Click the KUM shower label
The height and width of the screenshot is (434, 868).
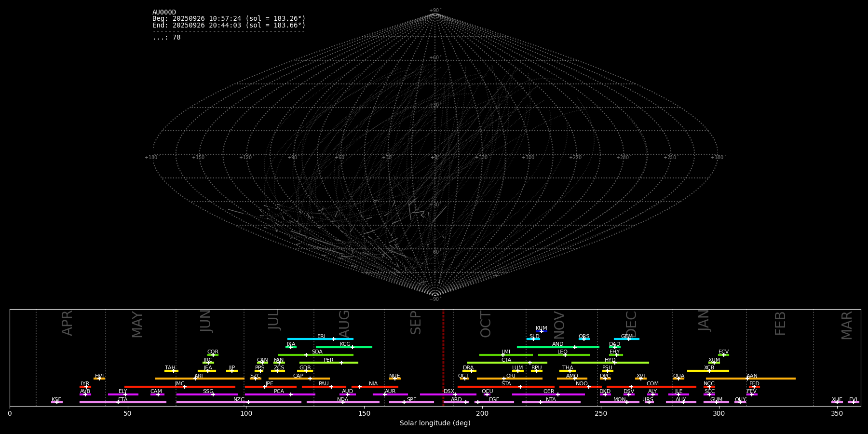point(541,328)
